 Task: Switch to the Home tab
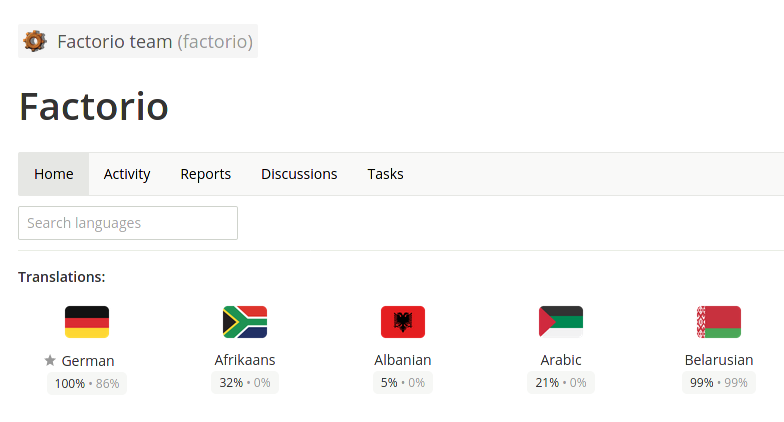54,174
